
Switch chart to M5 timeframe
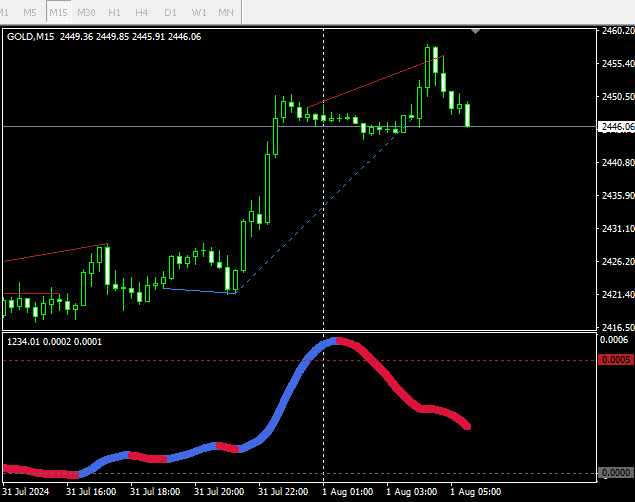point(30,12)
